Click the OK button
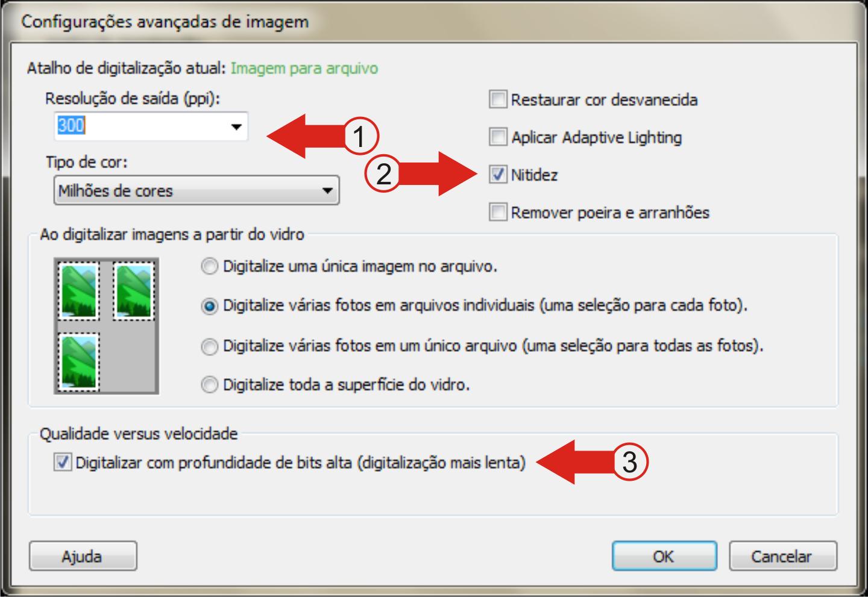This screenshot has height=597, width=868. point(664,556)
